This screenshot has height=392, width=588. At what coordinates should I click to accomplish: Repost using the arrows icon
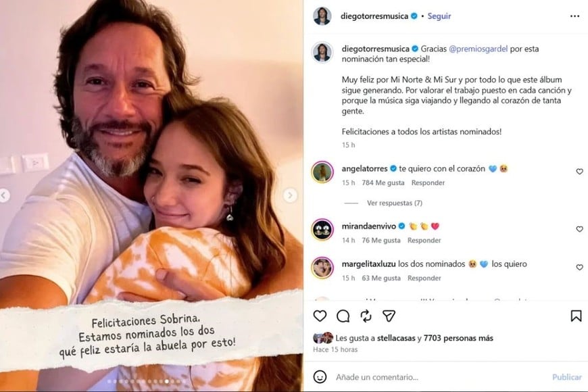pos(366,316)
